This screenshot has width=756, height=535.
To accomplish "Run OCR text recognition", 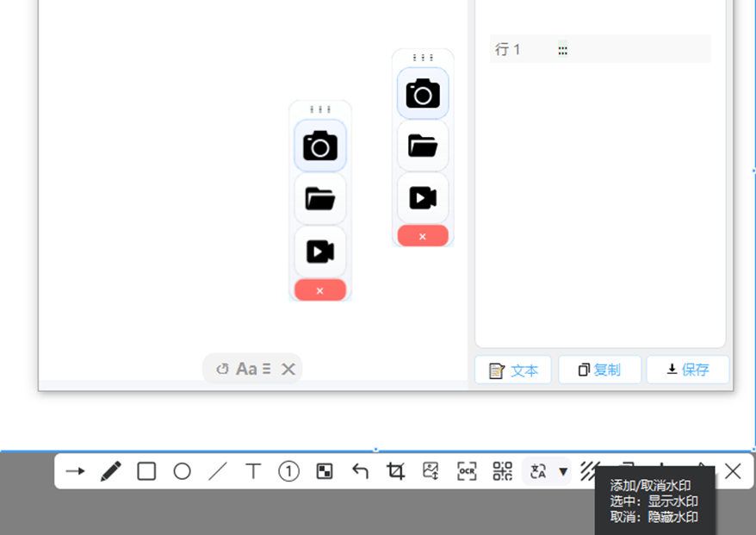I will (467, 471).
